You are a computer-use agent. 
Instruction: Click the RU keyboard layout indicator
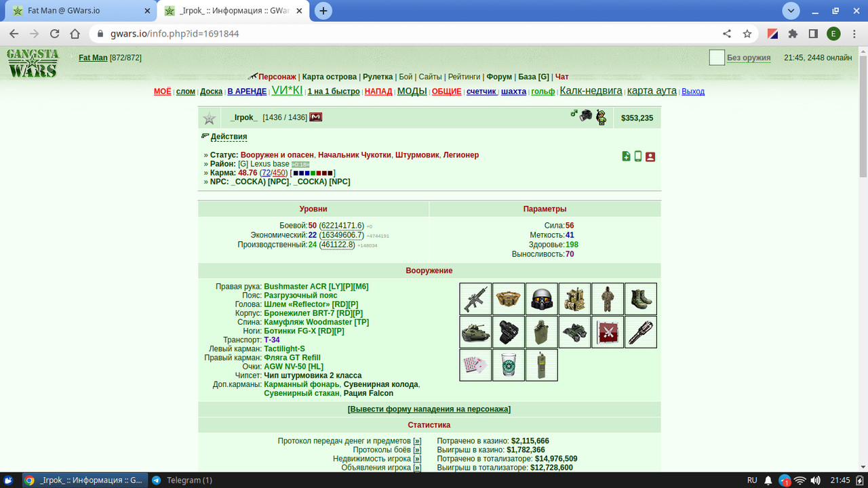click(752, 480)
